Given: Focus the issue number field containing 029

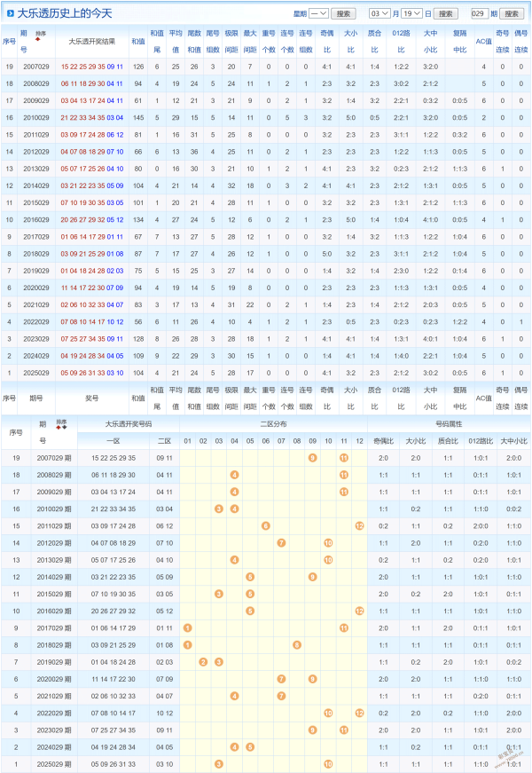Looking at the screenshot, I should tap(480, 14).
